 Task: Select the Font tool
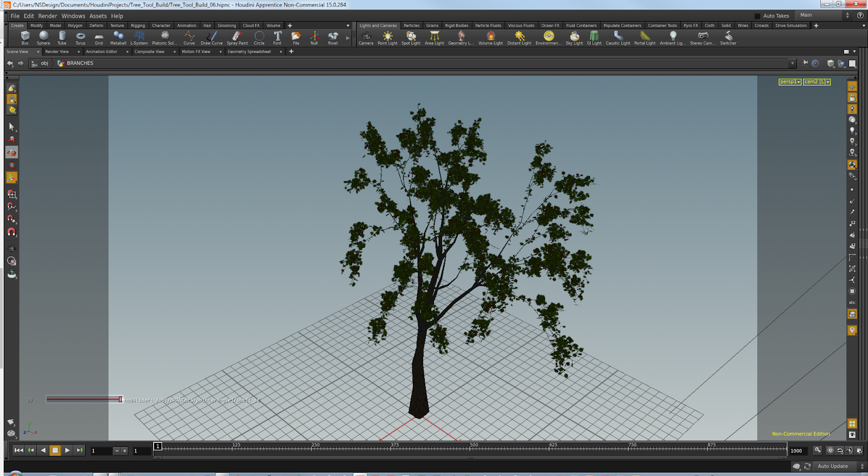pos(277,38)
